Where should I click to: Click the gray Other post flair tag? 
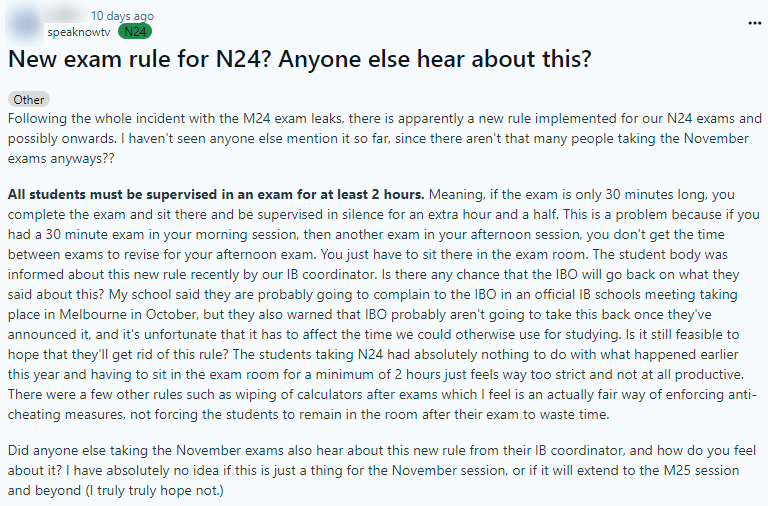tap(29, 100)
